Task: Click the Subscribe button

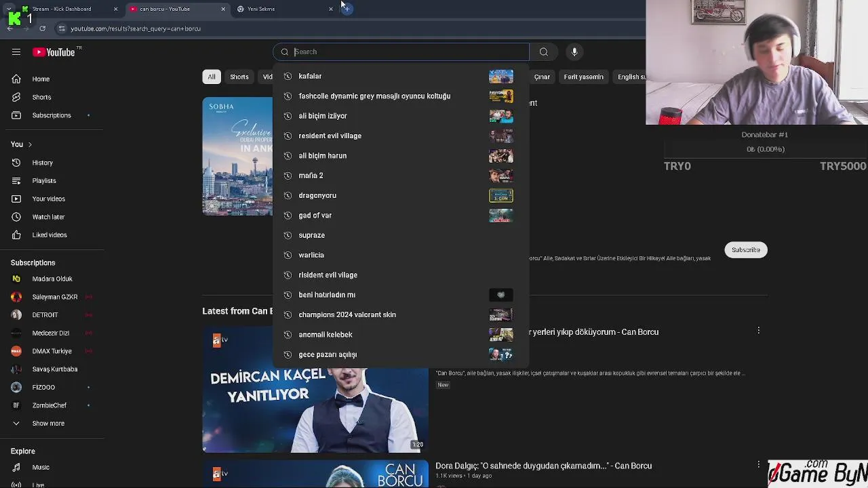Action: tap(746, 249)
